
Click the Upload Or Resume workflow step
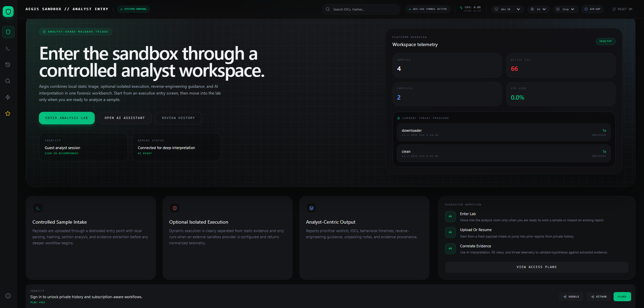click(537, 233)
